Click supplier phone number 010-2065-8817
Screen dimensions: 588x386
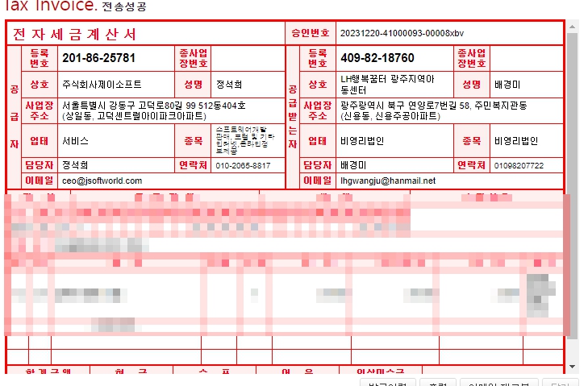(243, 166)
